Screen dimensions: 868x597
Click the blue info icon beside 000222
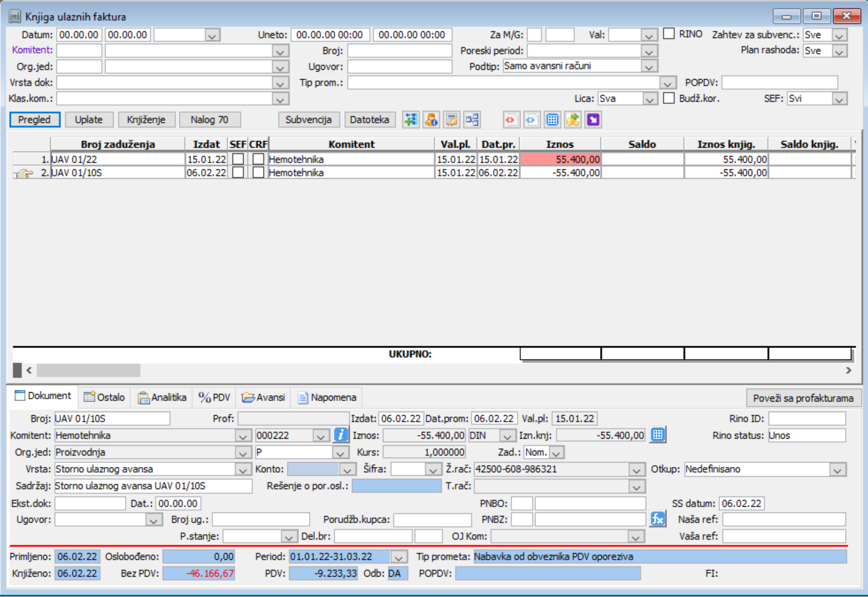(341, 435)
